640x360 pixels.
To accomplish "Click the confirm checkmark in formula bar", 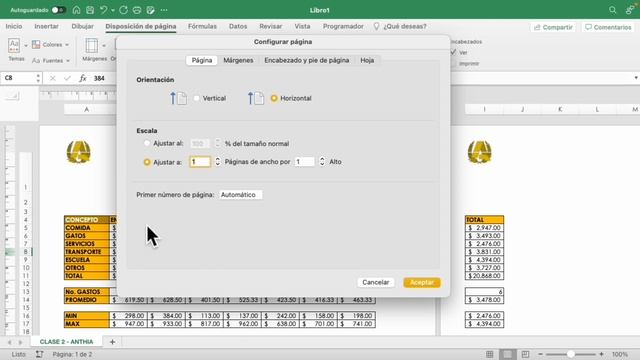I will (67, 78).
